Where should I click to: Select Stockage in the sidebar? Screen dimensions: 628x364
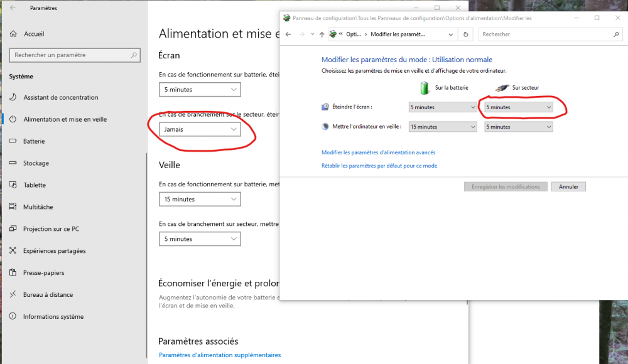[x=36, y=163]
